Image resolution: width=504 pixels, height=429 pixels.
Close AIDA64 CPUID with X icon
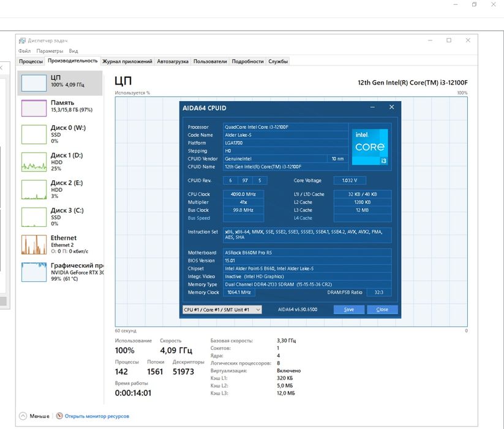(391, 107)
